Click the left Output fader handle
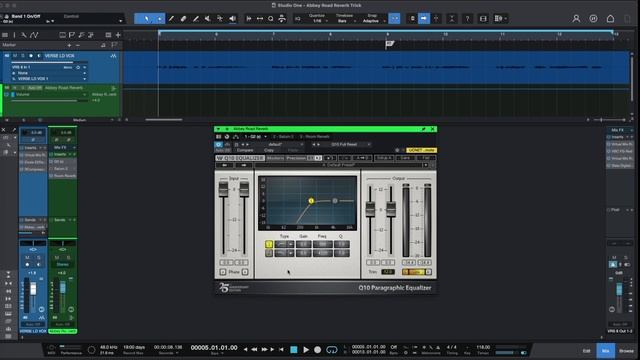640x360 pixels. point(370,209)
